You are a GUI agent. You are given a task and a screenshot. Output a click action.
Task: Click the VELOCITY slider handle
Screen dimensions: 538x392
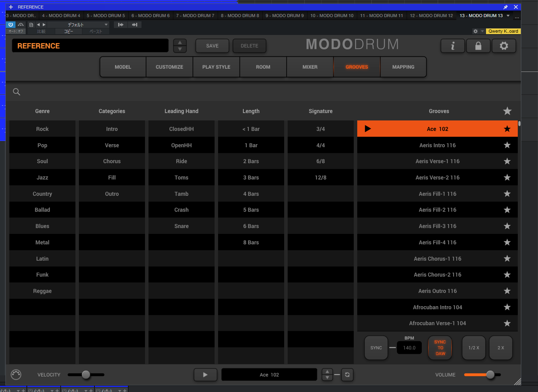86,375
